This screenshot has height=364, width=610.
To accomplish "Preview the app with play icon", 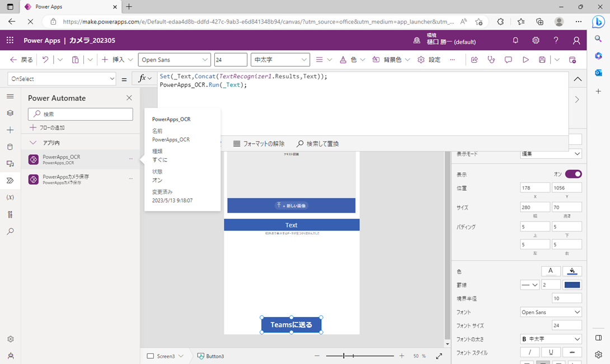I will (x=525, y=59).
